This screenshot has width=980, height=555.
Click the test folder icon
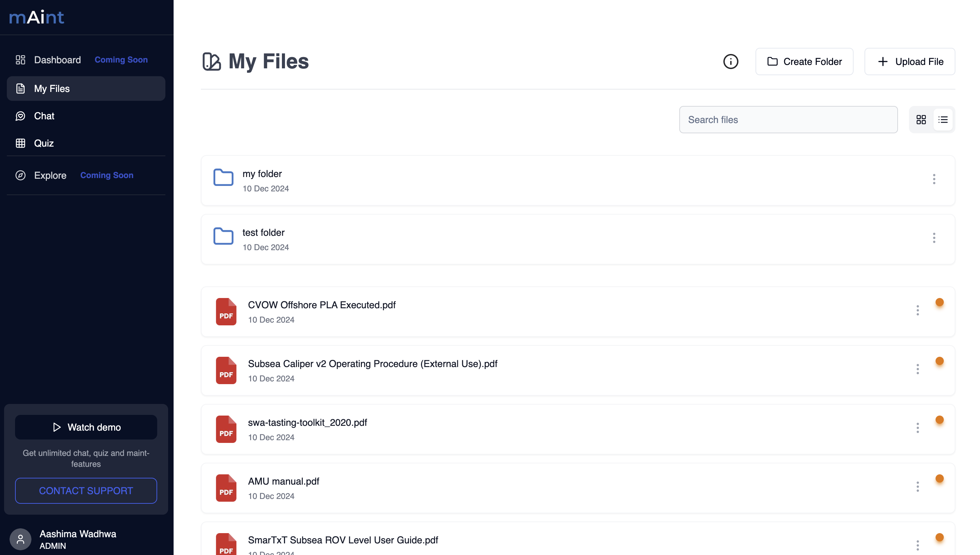click(x=223, y=236)
